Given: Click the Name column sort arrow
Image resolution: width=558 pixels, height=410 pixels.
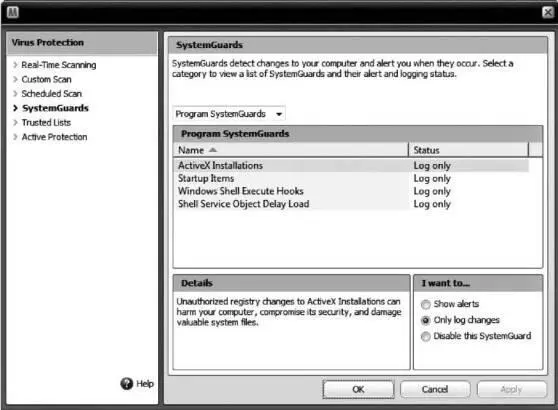Looking at the screenshot, I should (213, 150).
